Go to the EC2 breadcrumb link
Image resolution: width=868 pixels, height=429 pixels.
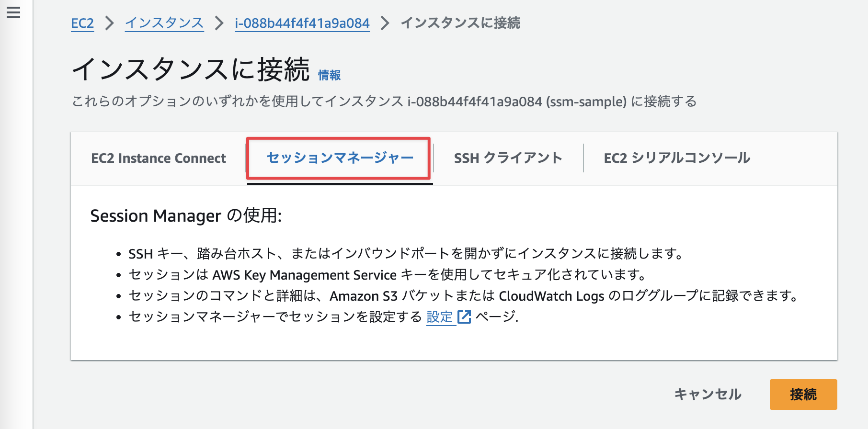82,23
